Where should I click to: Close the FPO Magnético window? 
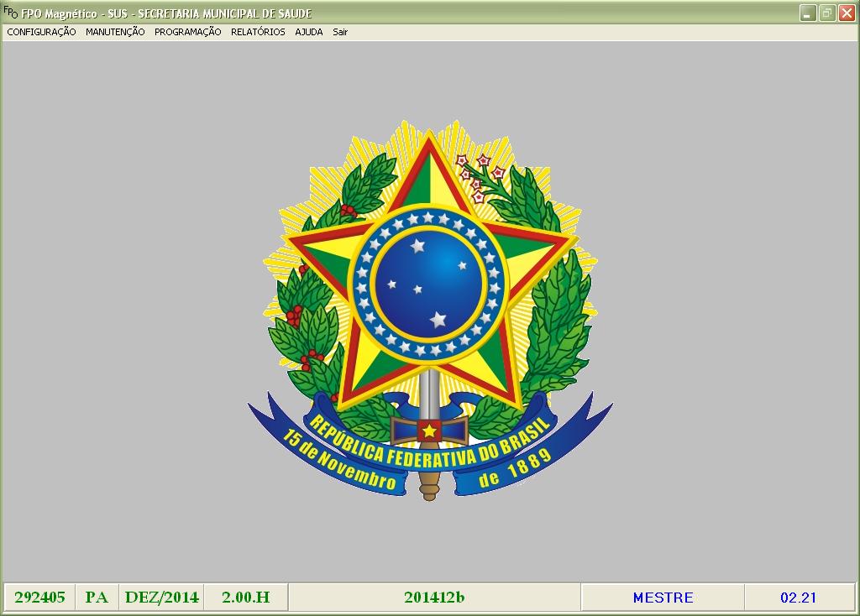(x=847, y=13)
